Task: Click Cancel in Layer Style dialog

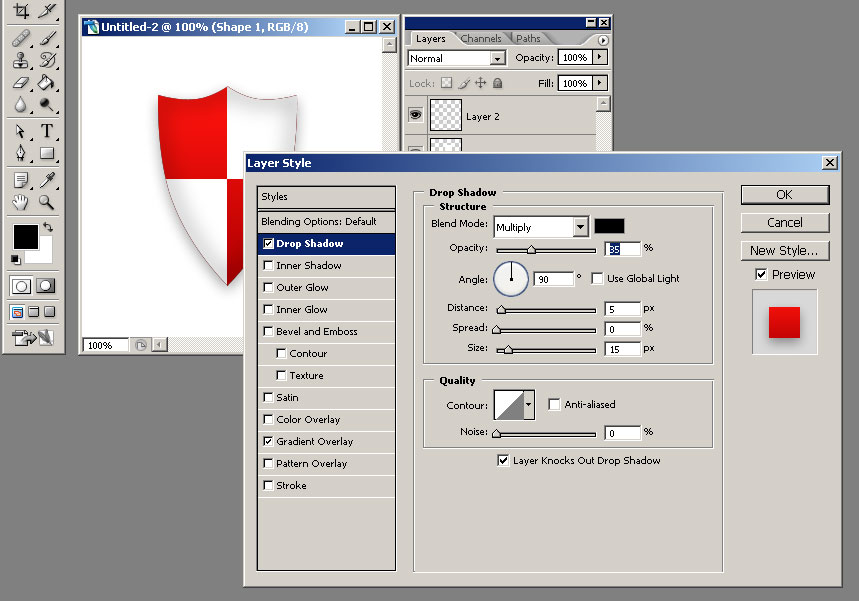Action: [x=784, y=222]
